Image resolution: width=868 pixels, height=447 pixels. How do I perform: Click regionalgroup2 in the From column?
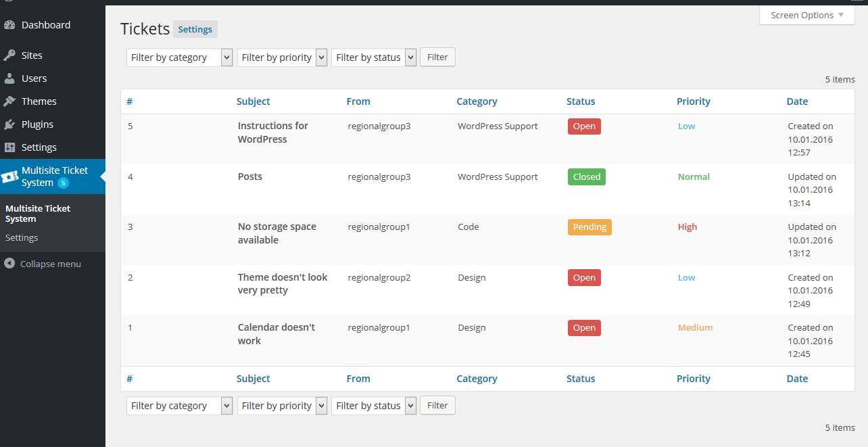[x=379, y=277]
